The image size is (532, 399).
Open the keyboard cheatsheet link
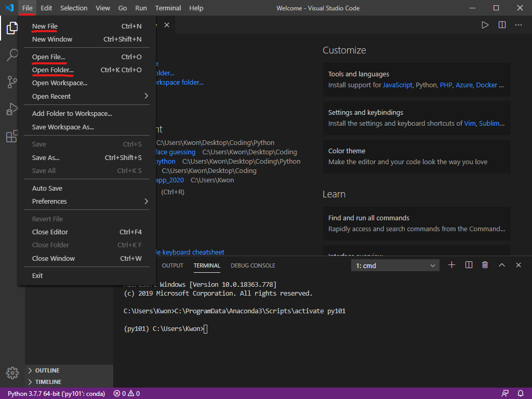tap(190, 252)
